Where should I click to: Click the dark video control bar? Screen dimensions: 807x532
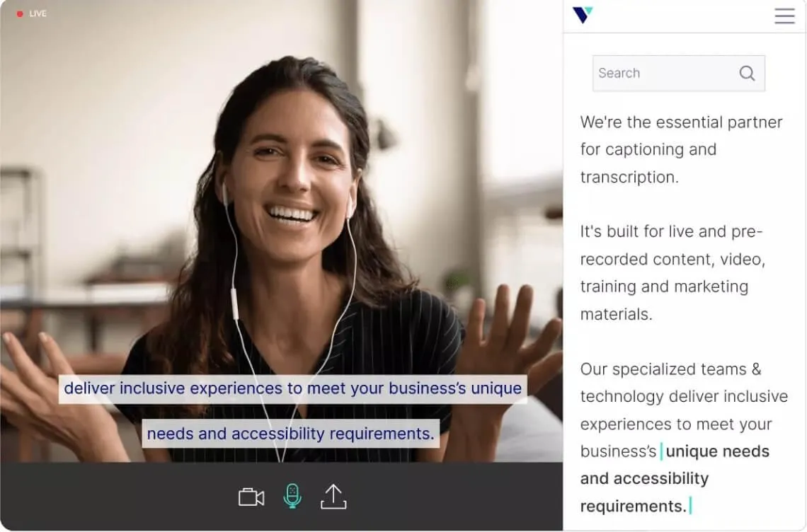(x=281, y=496)
